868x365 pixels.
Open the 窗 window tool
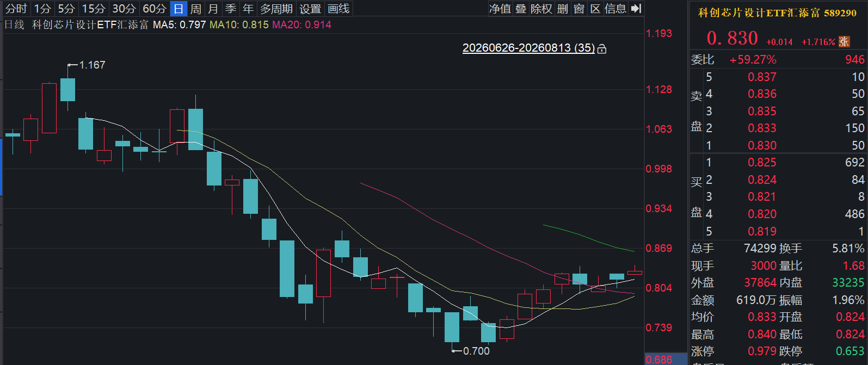(579, 9)
